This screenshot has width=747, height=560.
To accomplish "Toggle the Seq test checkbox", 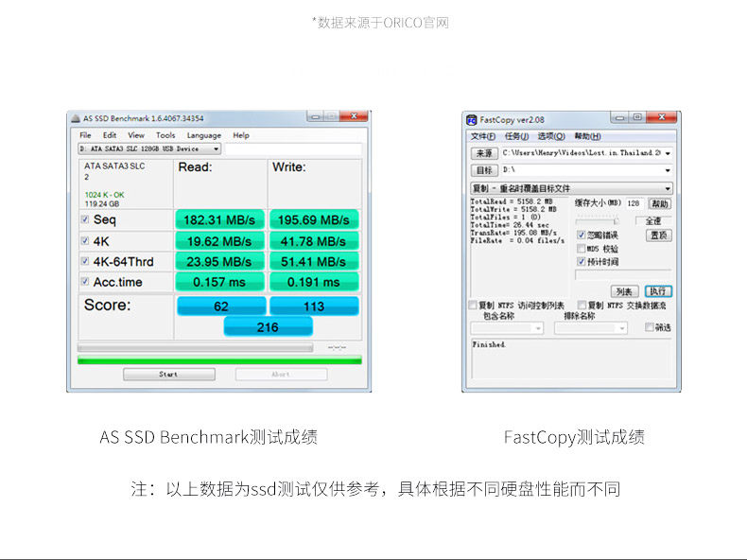I will click(85, 219).
